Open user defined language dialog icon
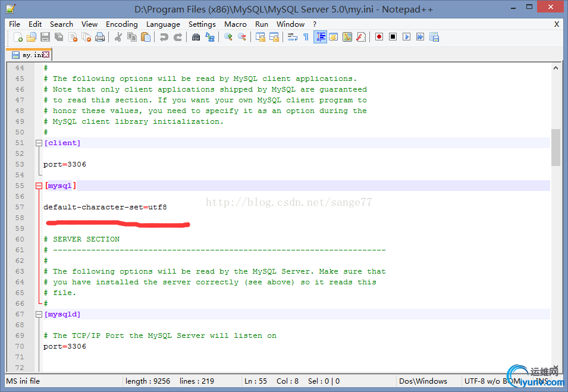 334,37
